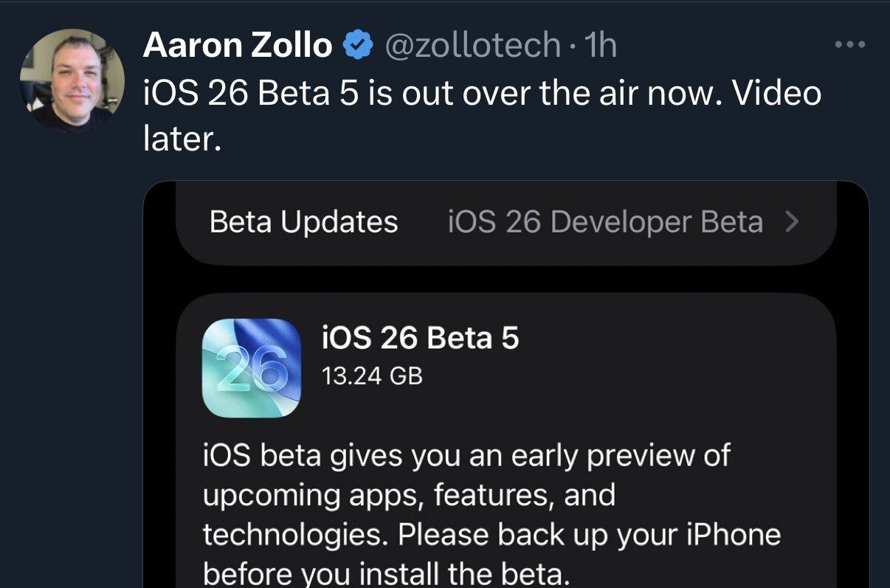Click the 'upcoming apps, features, and' line
Viewport: 890px width, 588px height.
pos(408,495)
